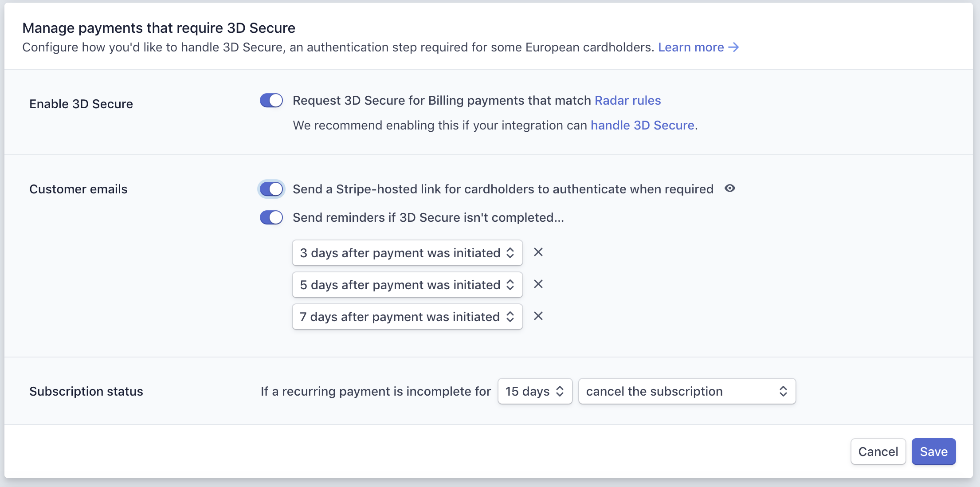Open the Radar rules link
Screen dimensions: 980x487
point(627,101)
